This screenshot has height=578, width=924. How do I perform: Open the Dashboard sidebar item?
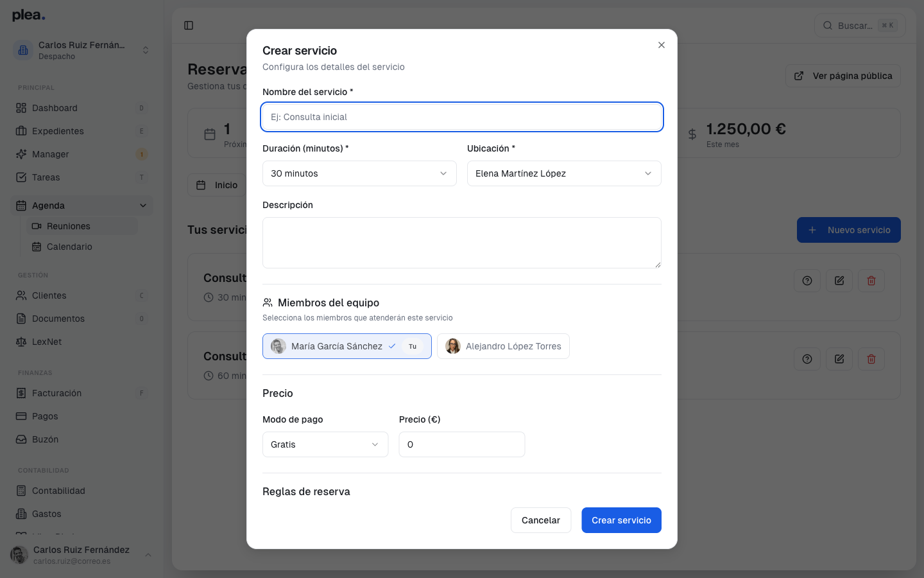pyautogui.click(x=81, y=108)
